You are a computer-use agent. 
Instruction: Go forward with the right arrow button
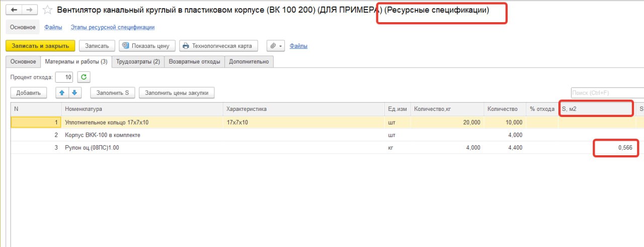pos(29,10)
